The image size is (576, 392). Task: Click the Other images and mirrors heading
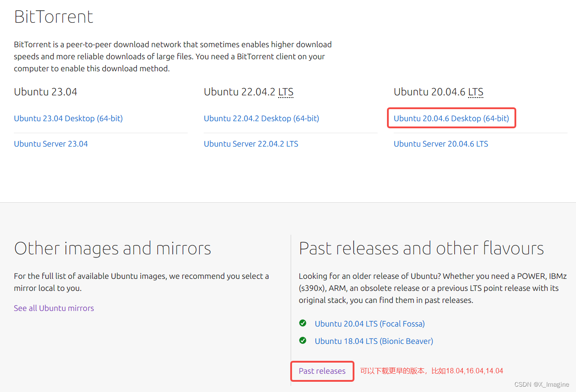tap(112, 248)
